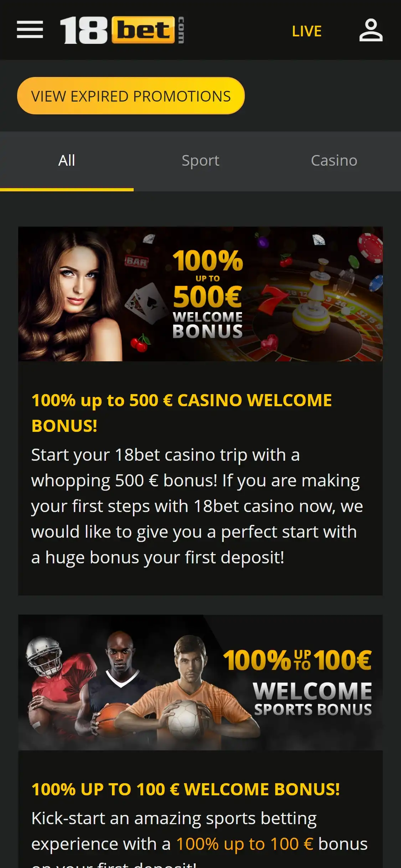Open the hamburger navigation menu
This screenshot has width=401, height=868.
pyautogui.click(x=30, y=30)
